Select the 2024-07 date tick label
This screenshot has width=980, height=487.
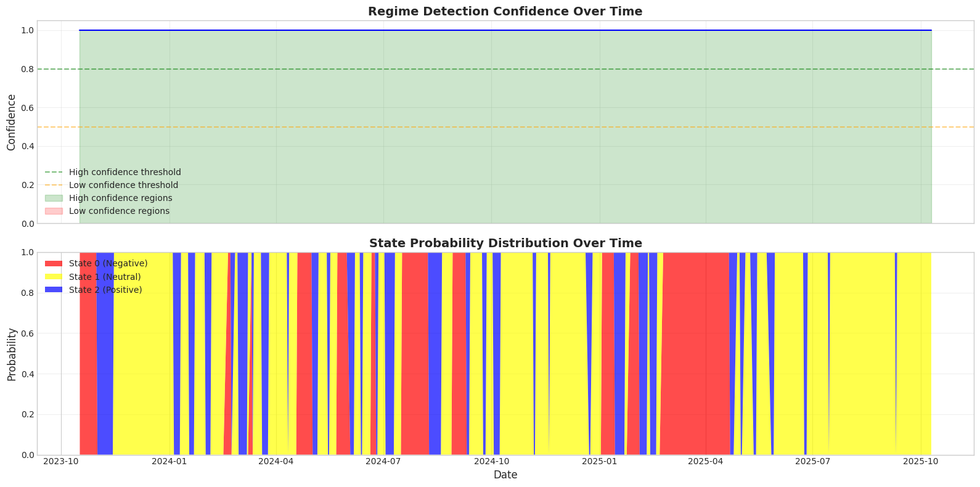point(383,461)
